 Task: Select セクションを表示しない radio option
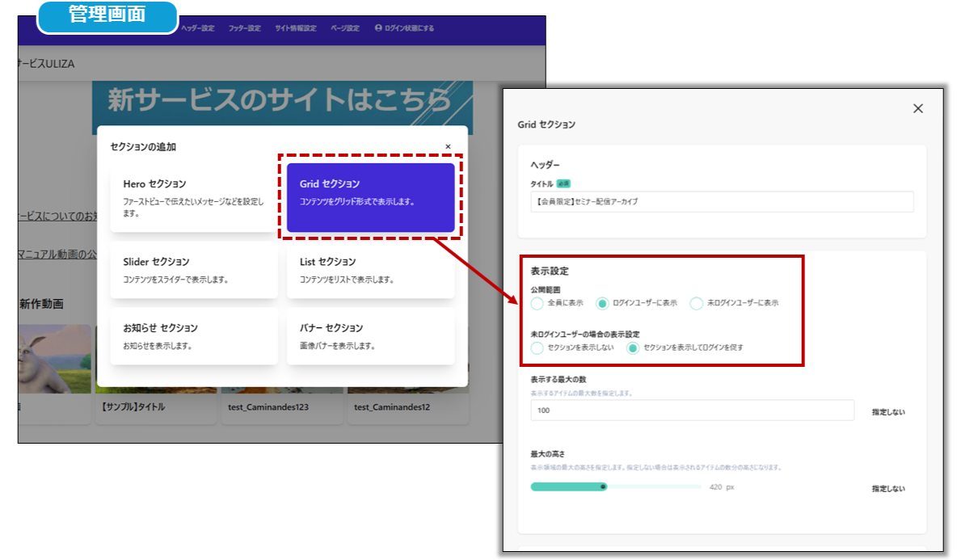click(537, 347)
